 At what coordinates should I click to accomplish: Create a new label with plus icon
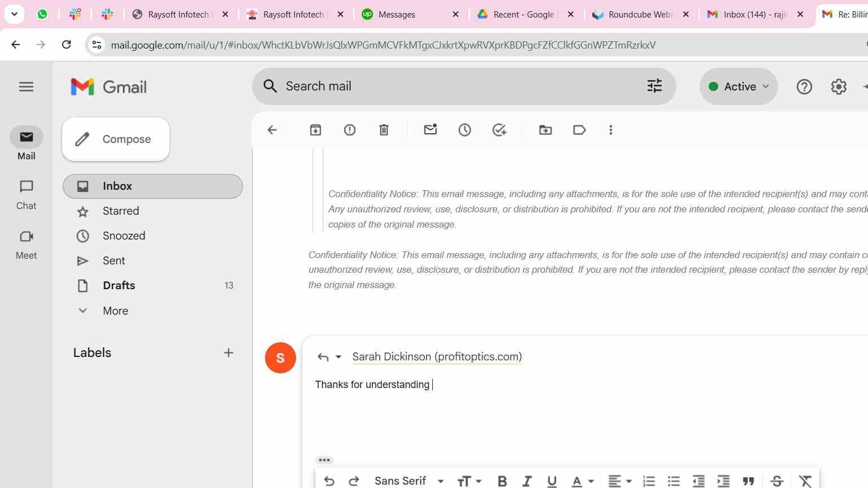[x=228, y=353]
